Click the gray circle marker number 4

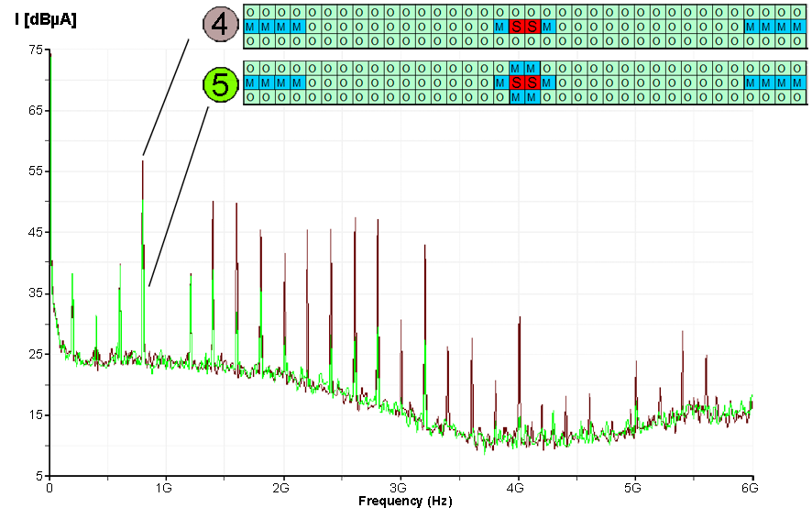[x=219, y=25]
